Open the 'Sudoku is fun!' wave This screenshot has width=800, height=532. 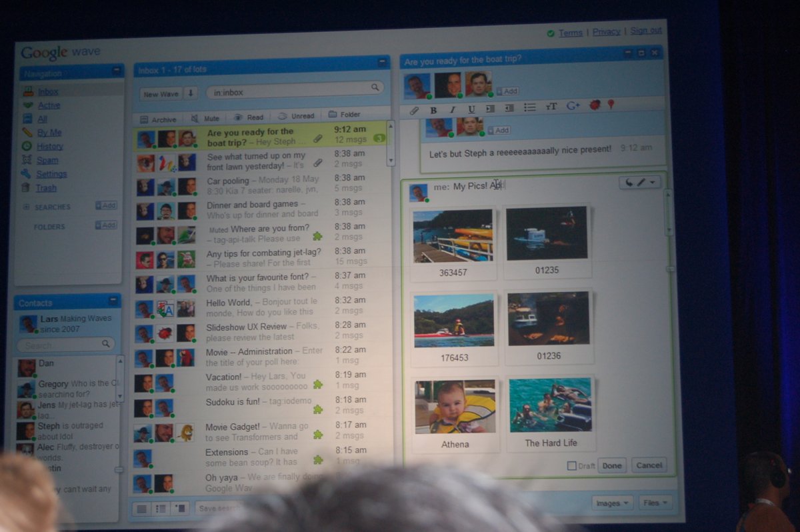[259, 405]
